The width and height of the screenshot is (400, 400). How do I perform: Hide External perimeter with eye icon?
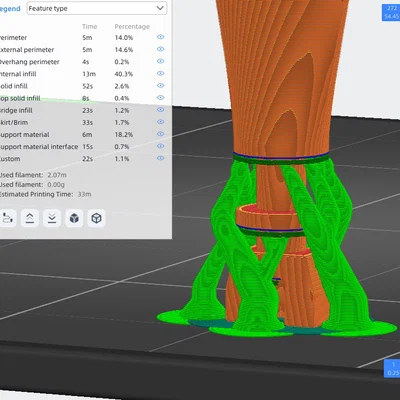point(161,49)
